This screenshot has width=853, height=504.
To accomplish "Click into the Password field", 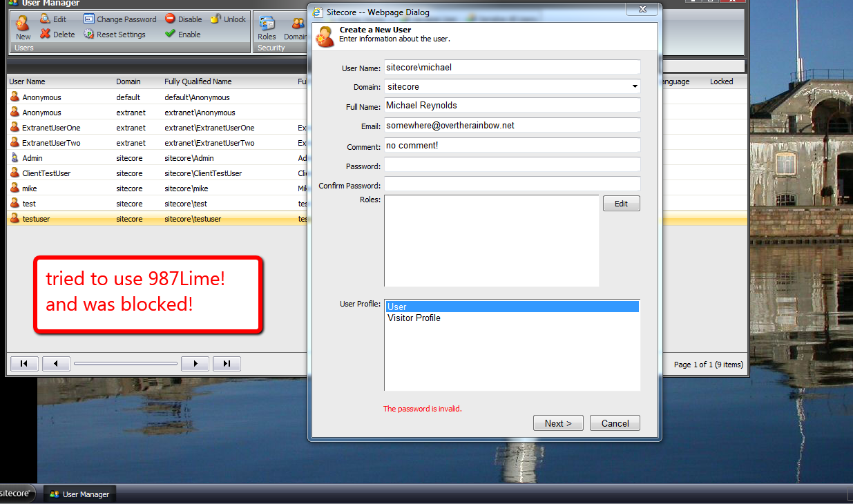I will [512, 165].
